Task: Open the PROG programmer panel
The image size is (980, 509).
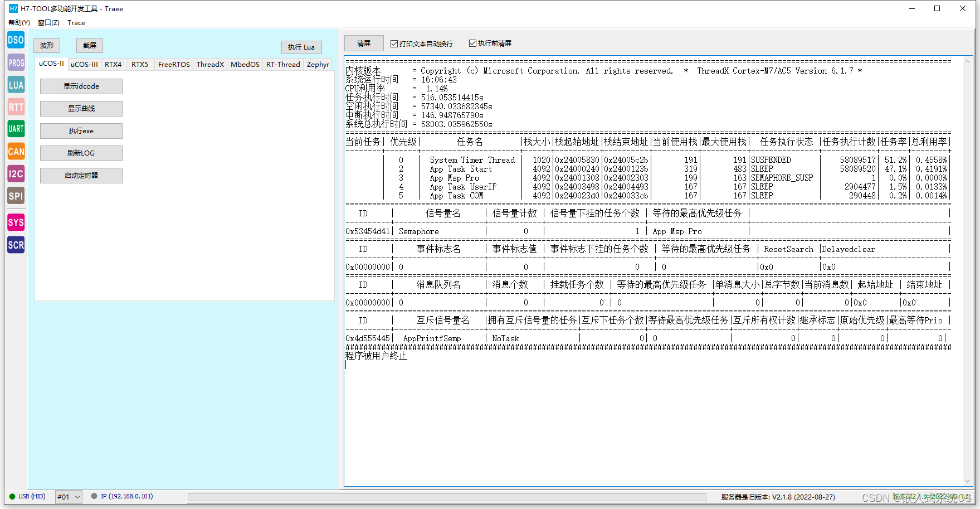Action: coord(16,62)
